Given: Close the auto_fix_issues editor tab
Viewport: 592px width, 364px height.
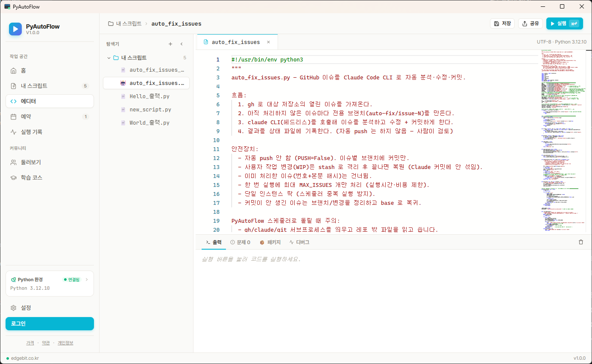Looking at the screenshot, I should tap(269, 42).
